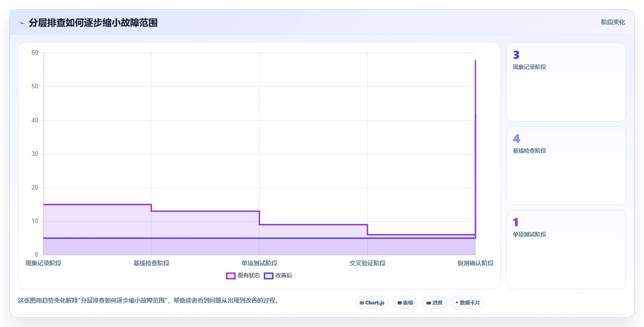The width and height of the screenshot is (644, 327).
Task: Click x-axis label 单项测试阶段
Action: 259,263
